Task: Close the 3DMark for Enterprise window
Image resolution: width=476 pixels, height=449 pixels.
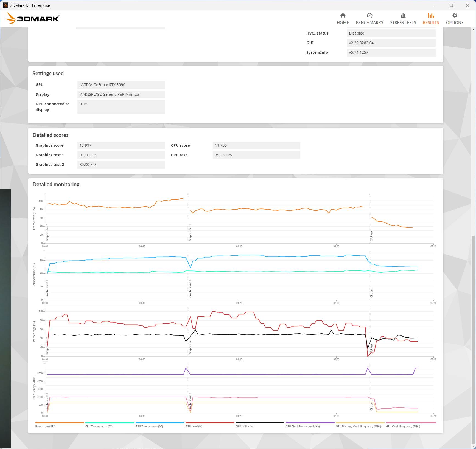Action: pos(467,5)
